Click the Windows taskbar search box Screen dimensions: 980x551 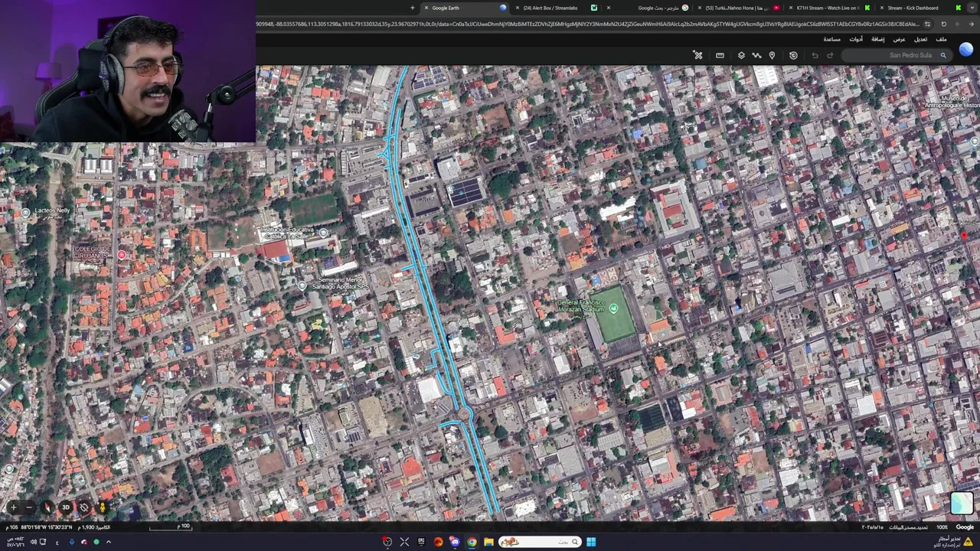(541, 542)
